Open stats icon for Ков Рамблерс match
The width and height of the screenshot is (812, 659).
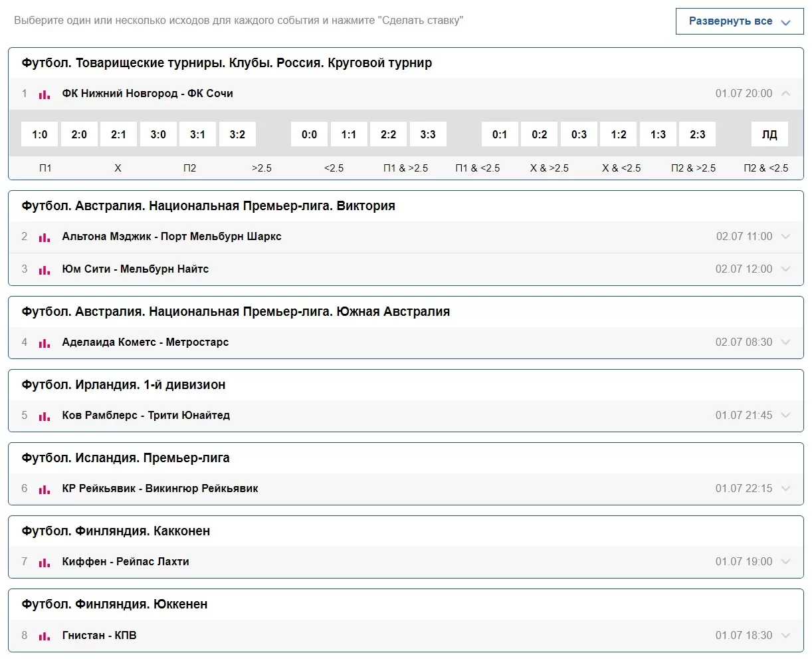tap(45, 416)
